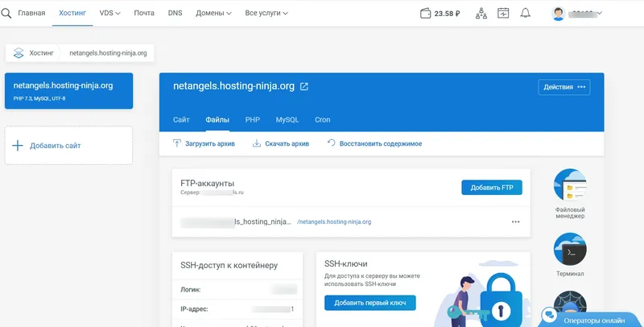Open the wallet balance icon
The image size is (644, 327).
pos(426,14)
